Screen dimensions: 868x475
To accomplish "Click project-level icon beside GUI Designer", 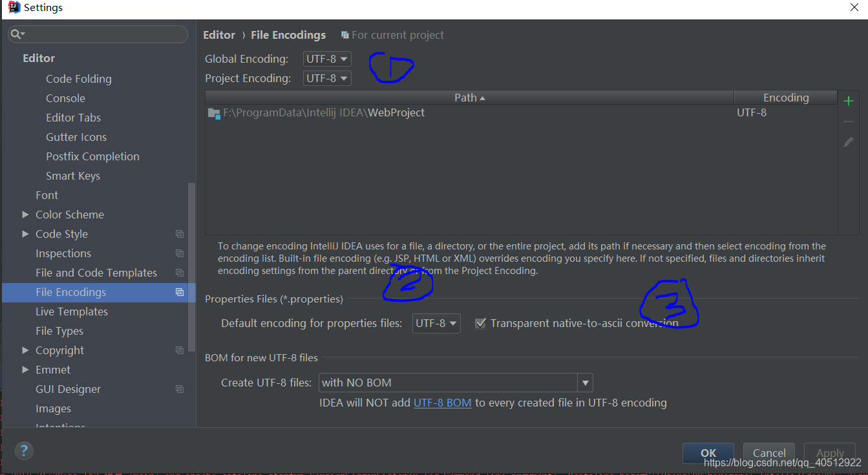I will pos(180,389).
